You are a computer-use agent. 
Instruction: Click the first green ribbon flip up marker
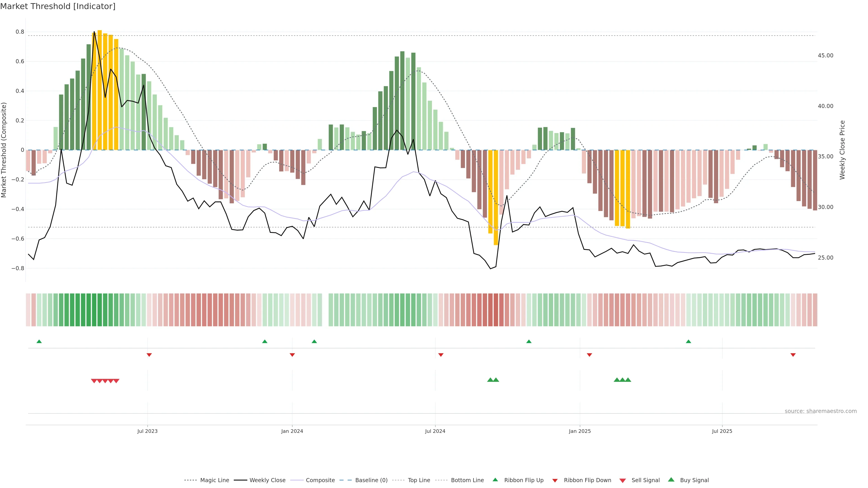point(39,342)
